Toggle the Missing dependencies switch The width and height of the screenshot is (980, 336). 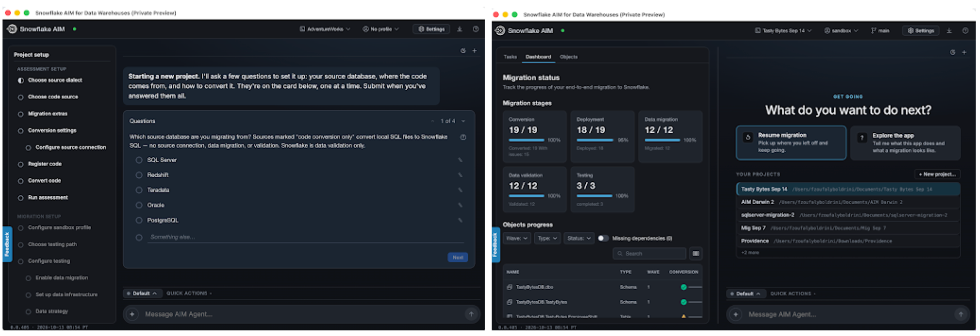tap(603, 238)
